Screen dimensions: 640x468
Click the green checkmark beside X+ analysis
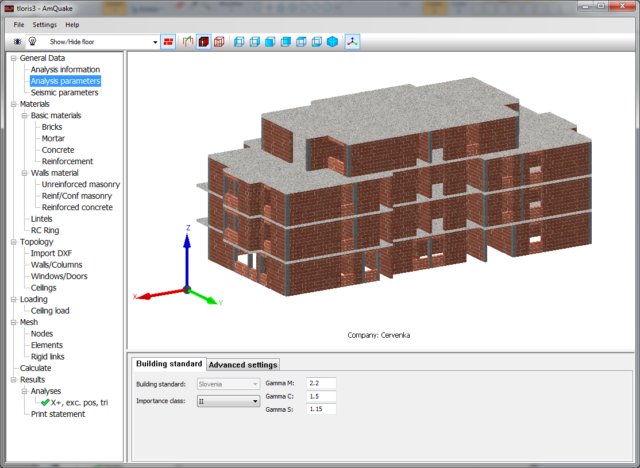pos(46,402)
